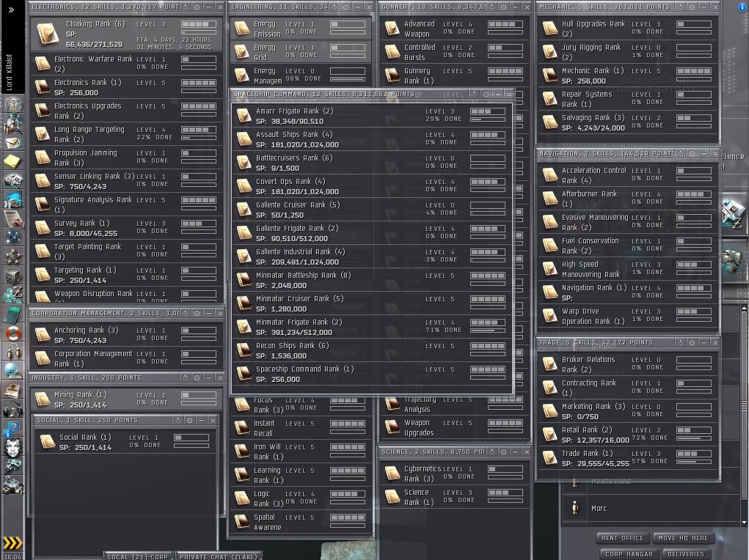Screen dimensions: 749x560
Task: Select 'Signature Analysis Rank' skill row
Action: point(126,205)
